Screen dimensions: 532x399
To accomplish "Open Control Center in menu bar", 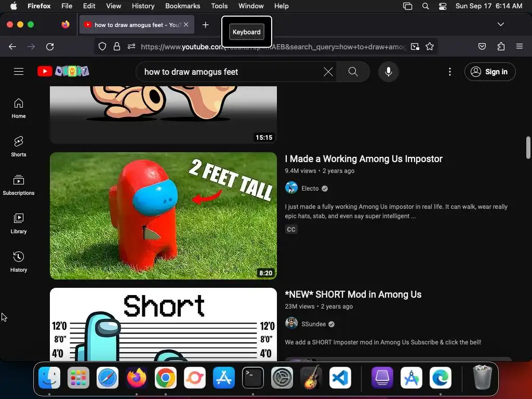I will pos(443,6).
